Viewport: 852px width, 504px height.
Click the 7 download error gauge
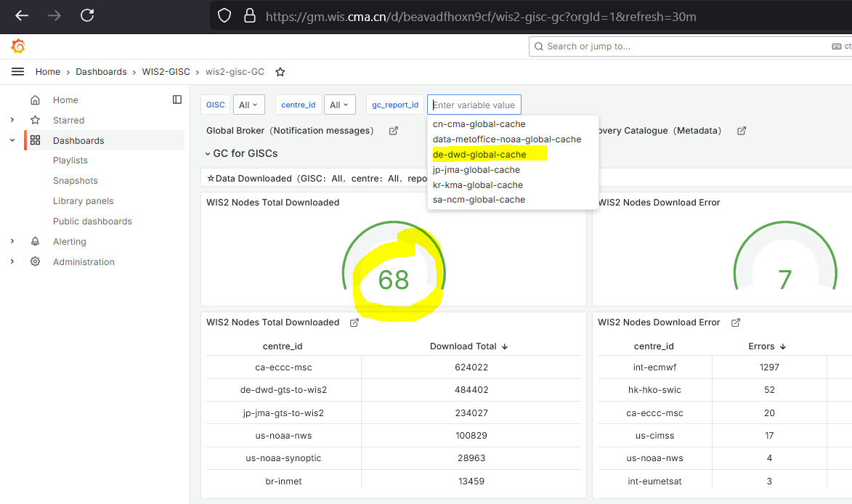coord(784,280)
